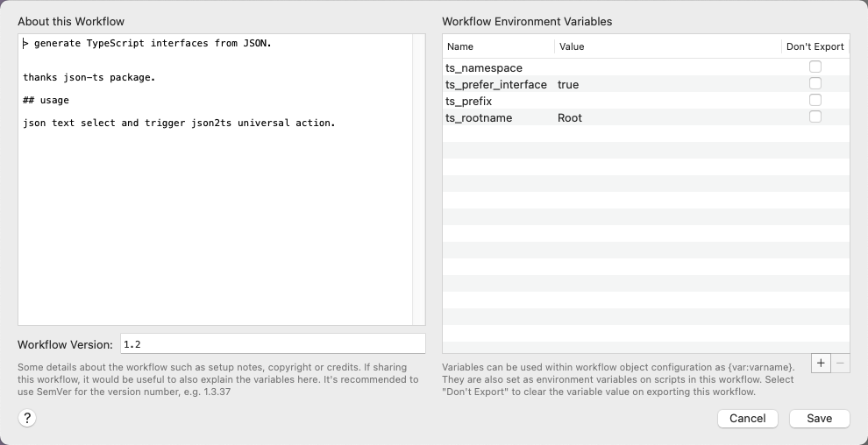868x445 pixels.
Task: Click inside the About this Workflow text area
Action: coord(215,219)
